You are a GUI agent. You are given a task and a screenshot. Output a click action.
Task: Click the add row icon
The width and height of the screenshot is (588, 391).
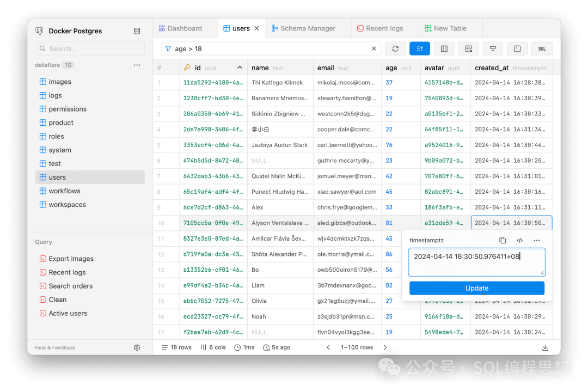493,48
